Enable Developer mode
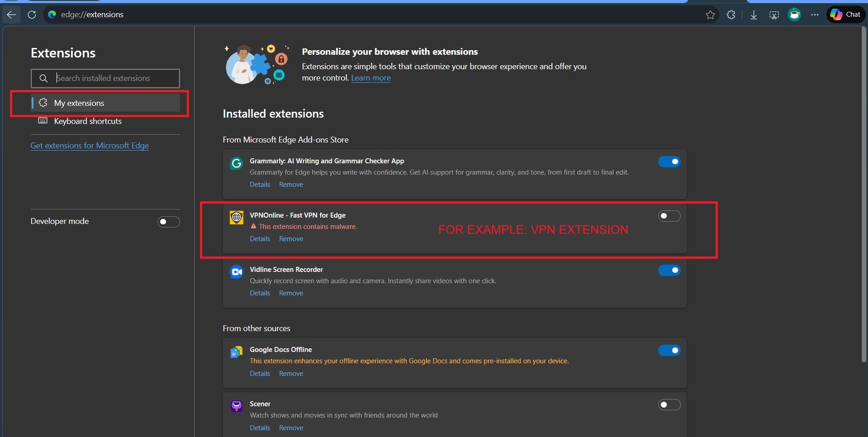 coord(168,222)
